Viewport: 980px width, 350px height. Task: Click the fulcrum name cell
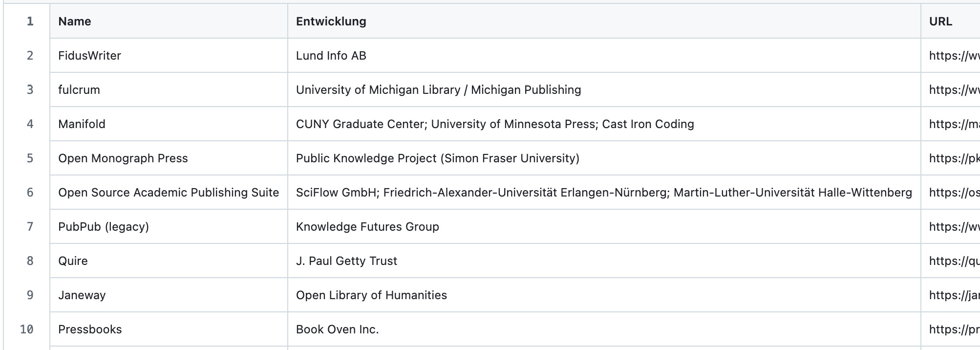pos(79,90)
